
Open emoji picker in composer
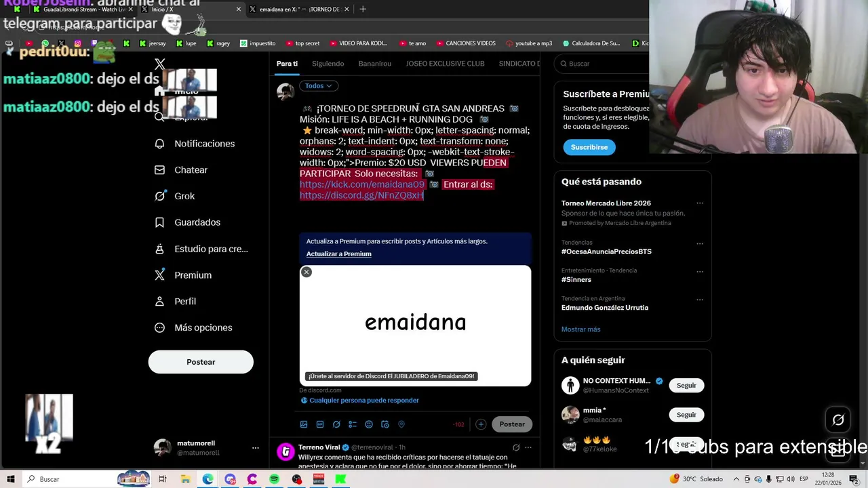[369, 424]
